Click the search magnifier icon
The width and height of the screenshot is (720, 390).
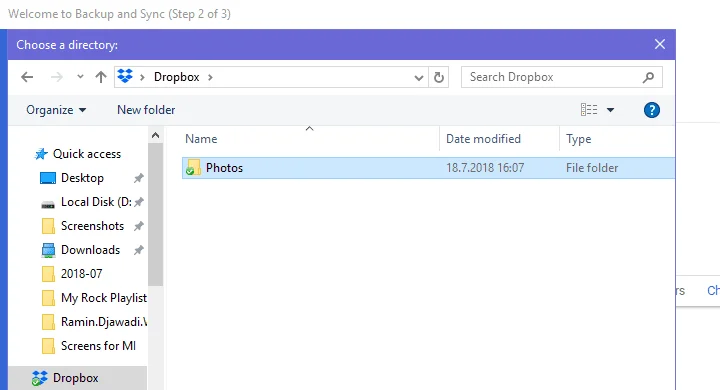pos(648,77)
